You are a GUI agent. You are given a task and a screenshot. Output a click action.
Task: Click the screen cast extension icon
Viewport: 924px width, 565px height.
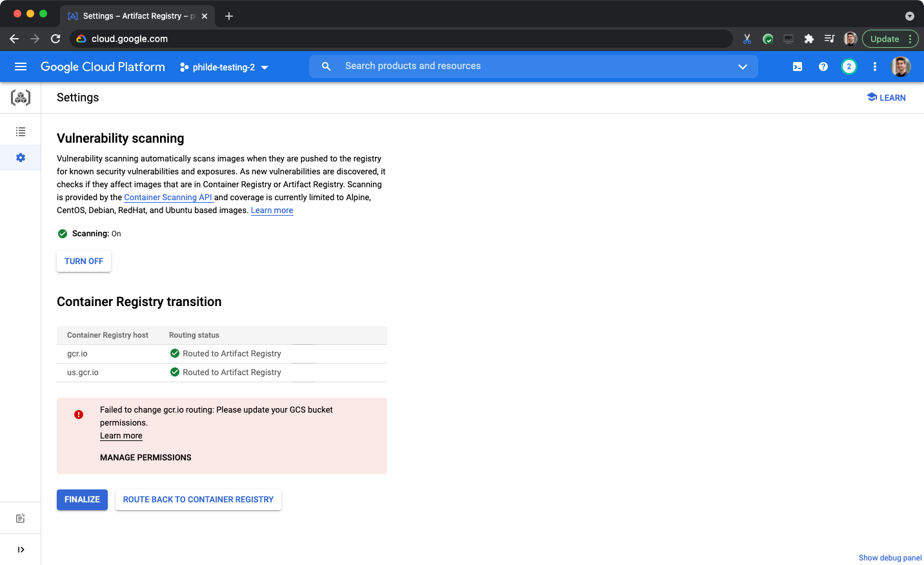point(788,39)
